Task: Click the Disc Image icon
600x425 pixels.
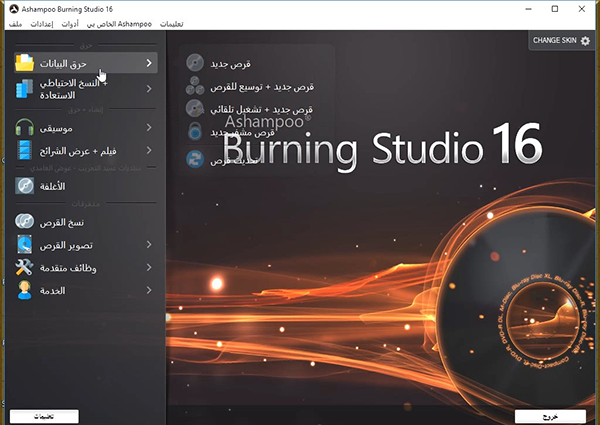Action: pyautogui.click(x=24, y=244)
